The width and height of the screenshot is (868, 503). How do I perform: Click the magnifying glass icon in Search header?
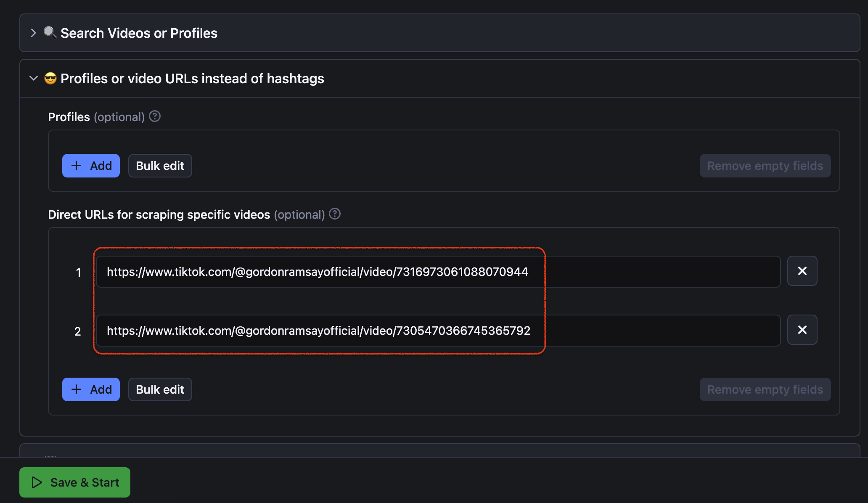click(x=50, y=32)
